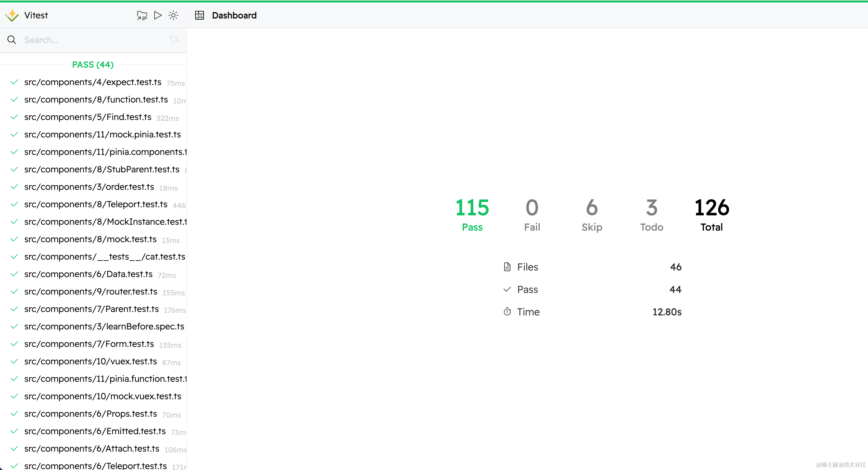Collapse the PASS (44) group header
This screenshot has width=868, height=470.
click(x=93, y=65)
